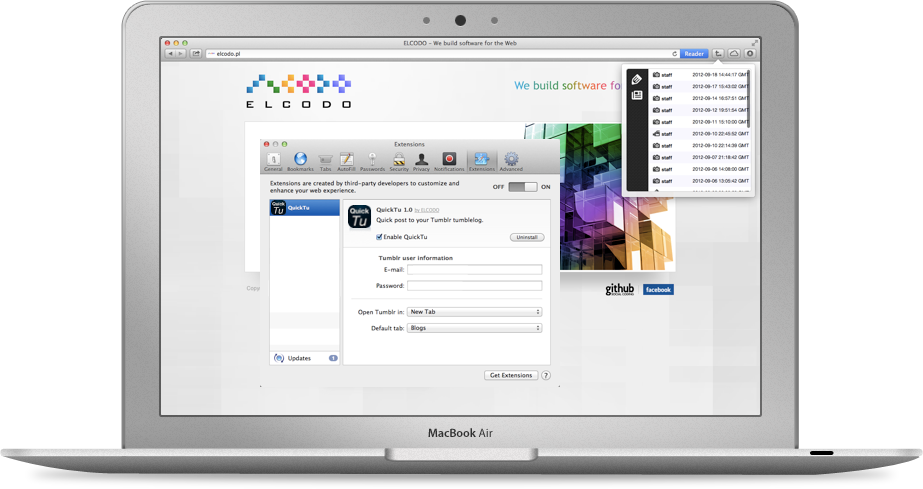Screen dimensions: 923x489
Task: Toggle the extensions OFF/ON switch
Action: pos(523,187)
